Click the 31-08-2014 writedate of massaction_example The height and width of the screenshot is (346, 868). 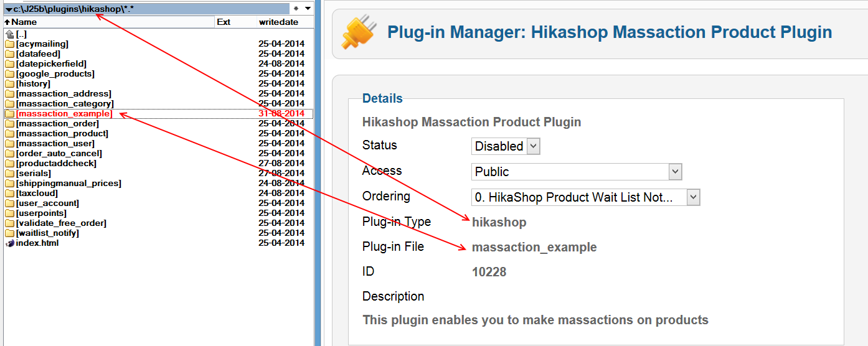[x=281, y=114]
